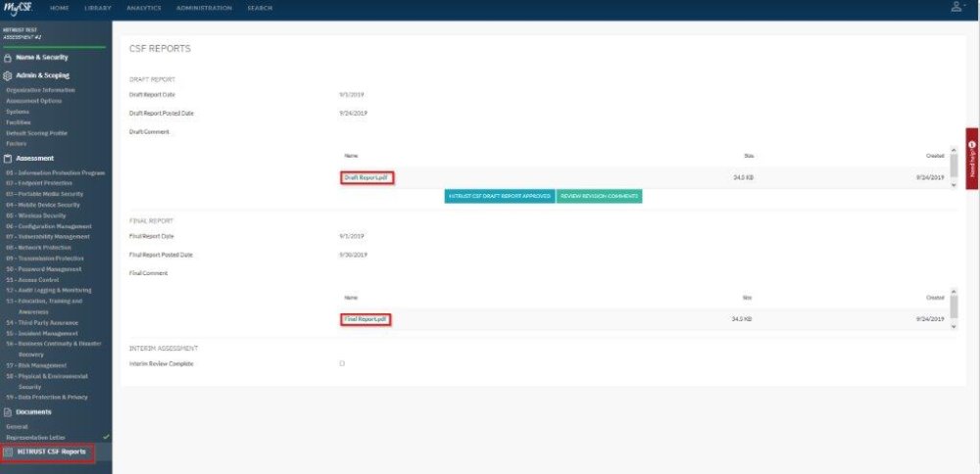Select 17 - Risk Management
The height and width of the screenshot is (474, 980).
36,365
